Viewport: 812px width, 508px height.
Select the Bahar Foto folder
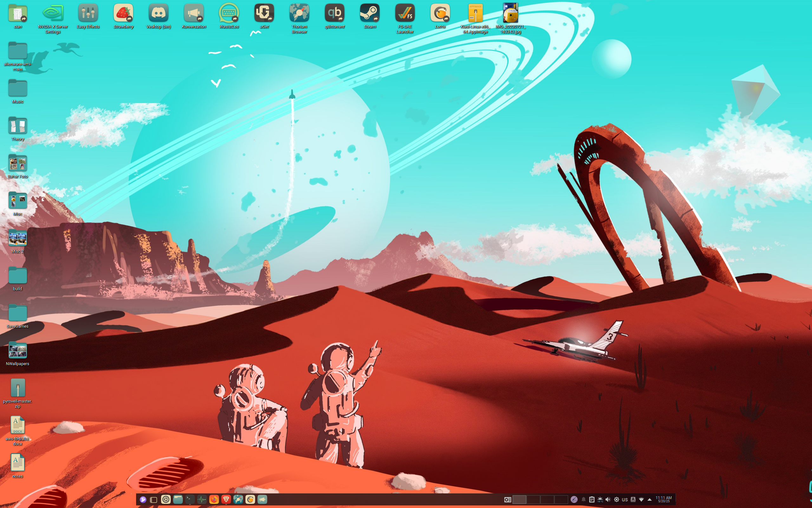[x=17, y=166]
